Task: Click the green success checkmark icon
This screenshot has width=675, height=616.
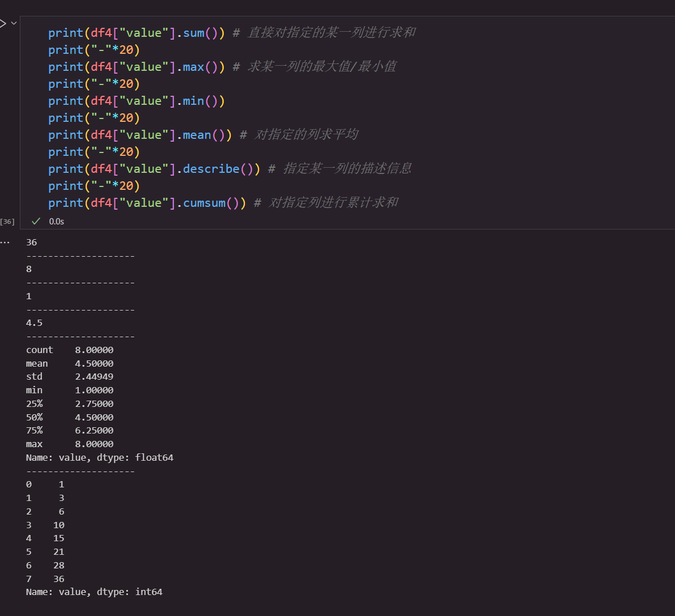Action: coord(36,221)
